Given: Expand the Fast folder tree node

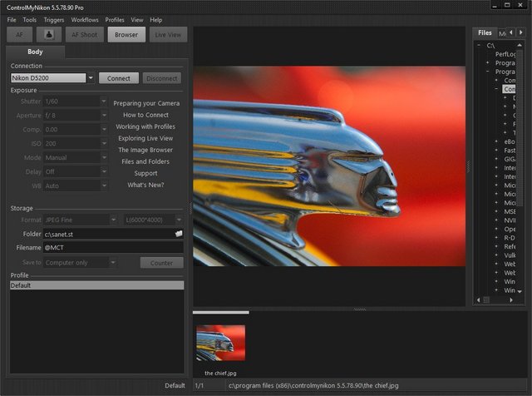Looking at the screenshot, I should click(x=496, y=150).
